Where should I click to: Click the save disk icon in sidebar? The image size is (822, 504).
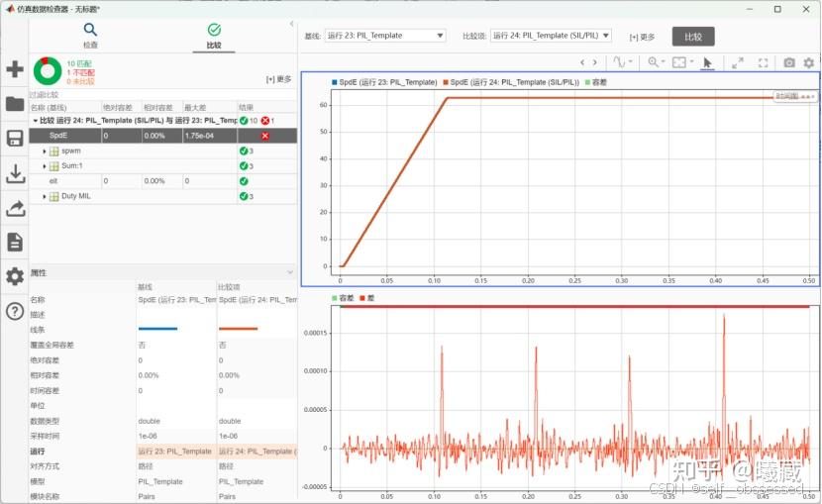[15, 139]
